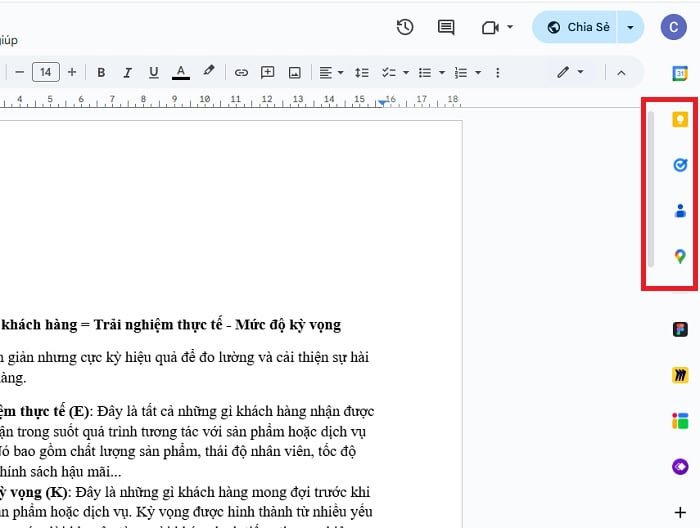
Task: Add a comment from toolbar
Action: point(268,72)
